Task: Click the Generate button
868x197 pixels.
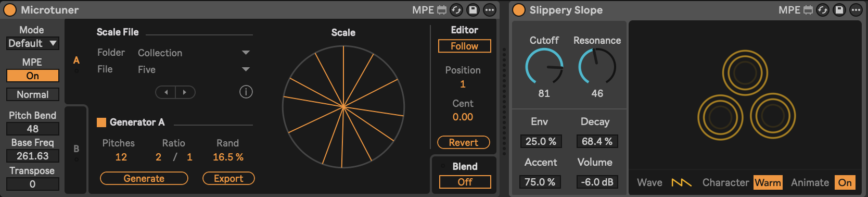Action: (144, 178)
